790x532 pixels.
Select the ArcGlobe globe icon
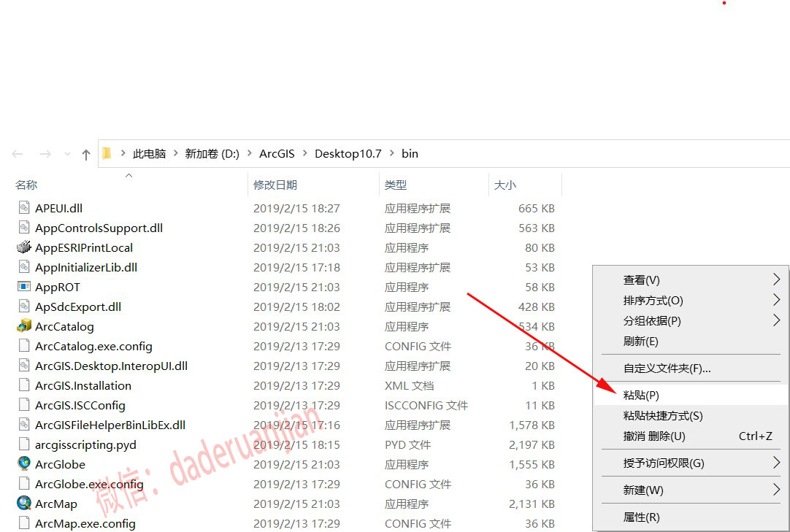coord(24,463)
